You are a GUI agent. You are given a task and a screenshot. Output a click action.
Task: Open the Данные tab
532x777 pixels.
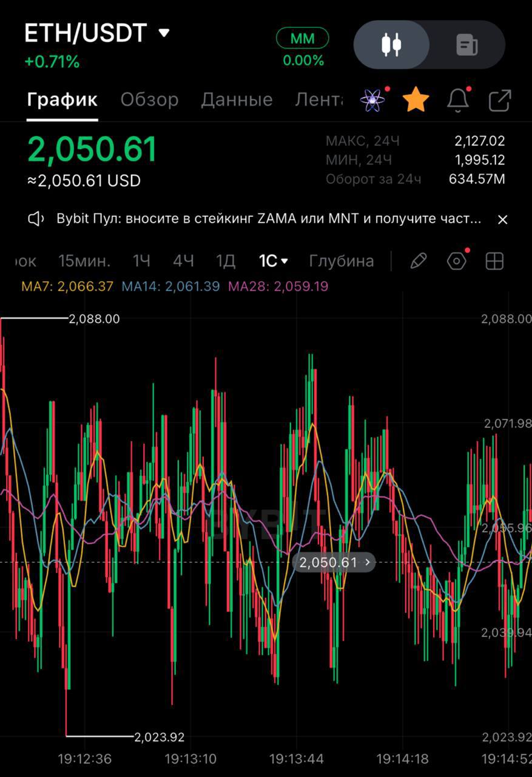237,100
